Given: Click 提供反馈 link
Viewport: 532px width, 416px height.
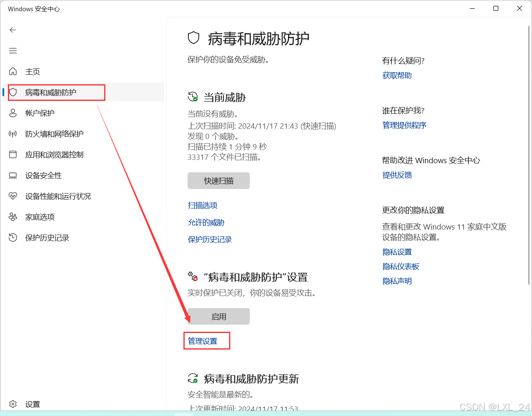Looking at the screenshot, I should click(397, 175).
